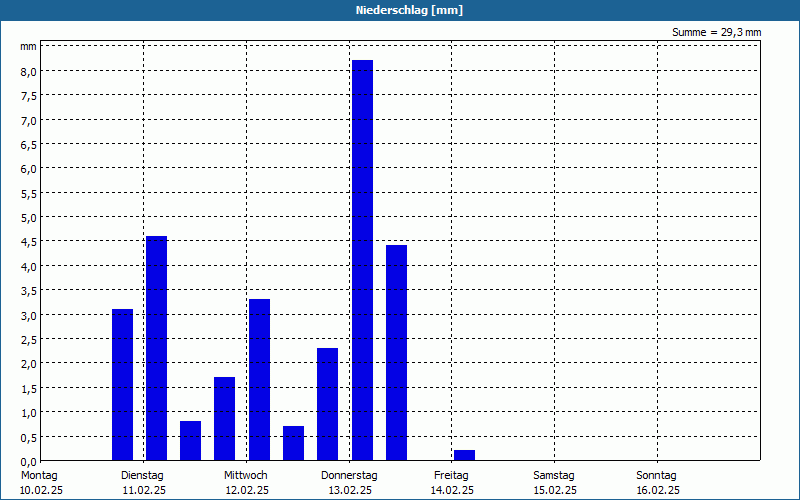
Task: Click the date 12.02.25
Action: (x=247, y=491)
